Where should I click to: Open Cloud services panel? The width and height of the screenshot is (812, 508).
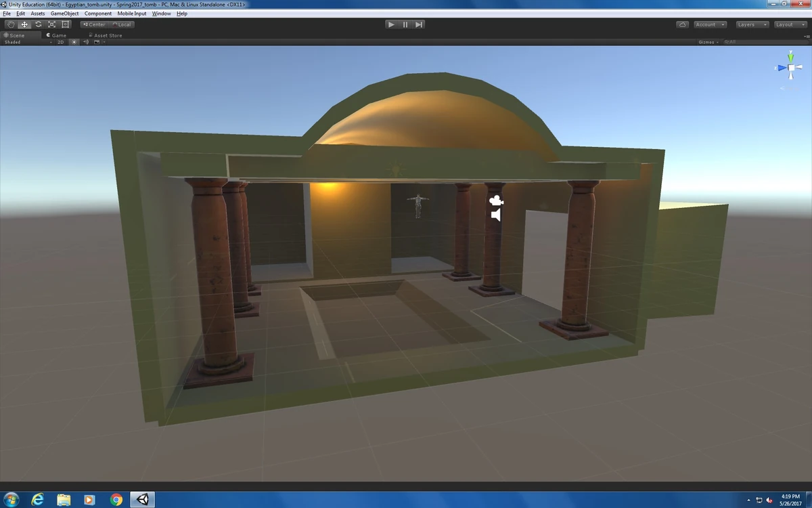pos(683,24)
